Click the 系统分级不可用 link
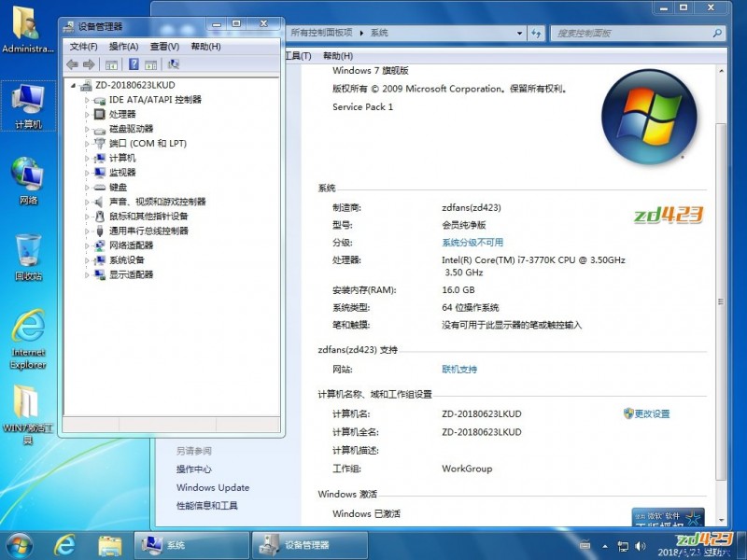This screenshot has width=747, height=560. pos(472,243)
